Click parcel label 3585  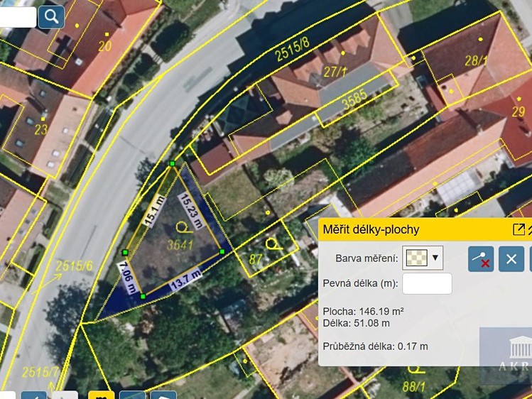354,99
